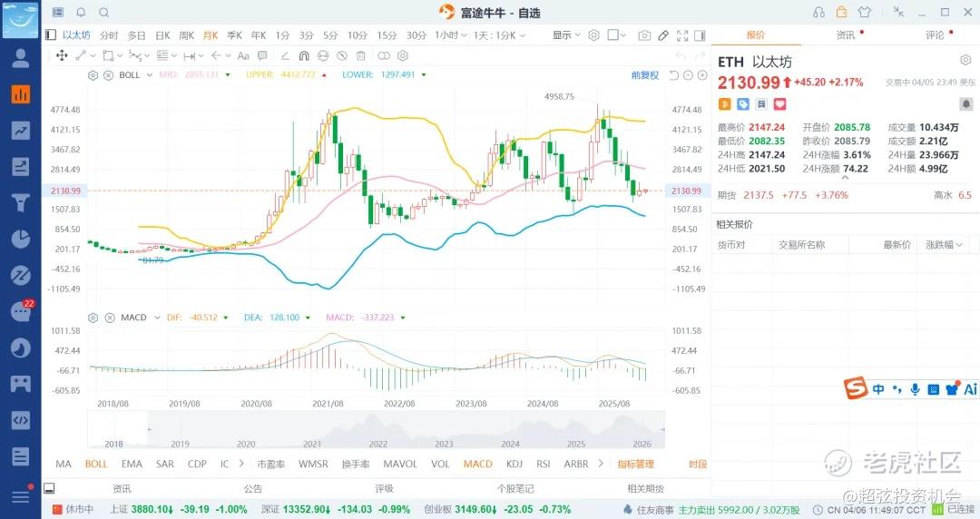The image size is (980, 519).
Task: Select the 周K chart period tab
Action: 186,35
